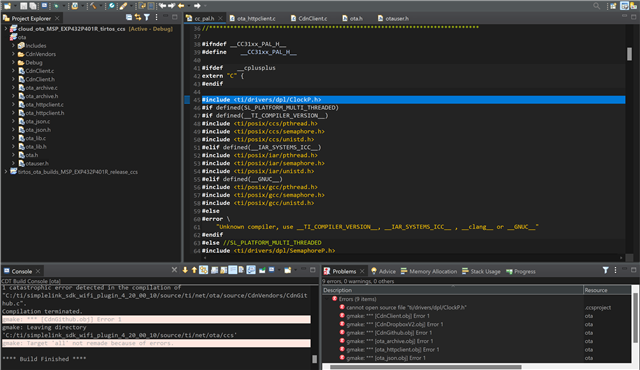Collapse the cloud_ota_MSP_EXP432P401R project node
This screenshot has height=370, width=640.
pyautogui.click(x=6, y=29)
